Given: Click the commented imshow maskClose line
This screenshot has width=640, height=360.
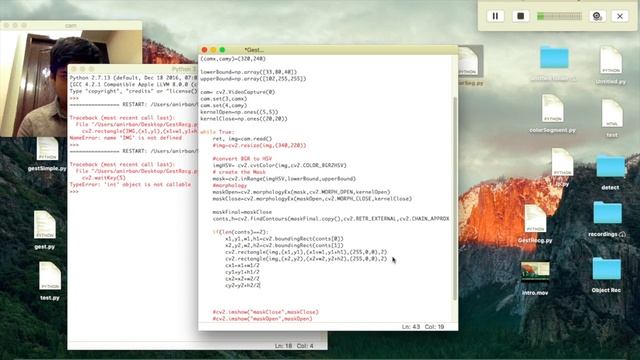Looking at the screenshot, I should click(x=266, y=312).
